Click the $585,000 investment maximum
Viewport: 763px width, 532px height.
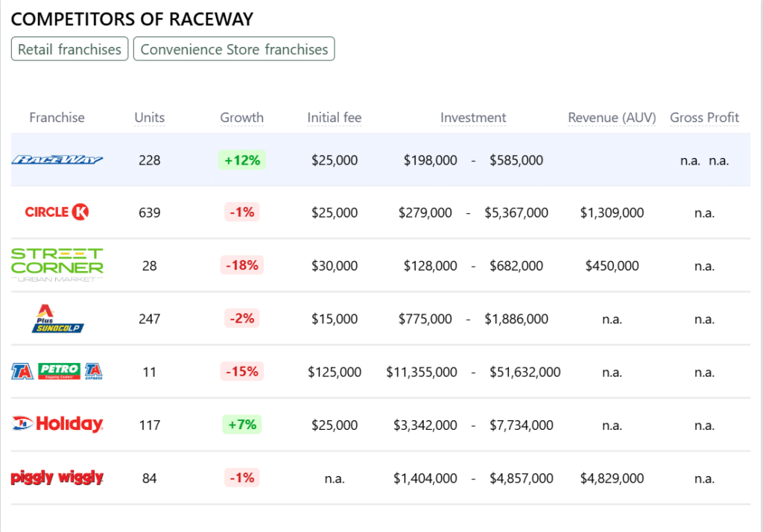click(516, 160)
